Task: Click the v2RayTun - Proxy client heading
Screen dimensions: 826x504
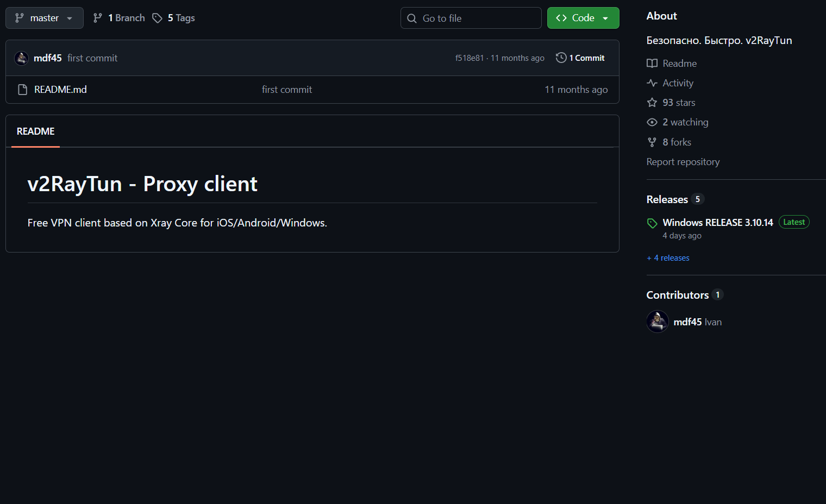Action: point(142,184)
